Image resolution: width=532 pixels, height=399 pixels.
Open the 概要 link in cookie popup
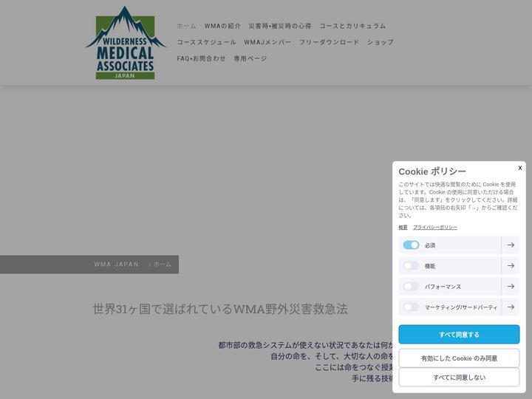[x=403, y=228]
